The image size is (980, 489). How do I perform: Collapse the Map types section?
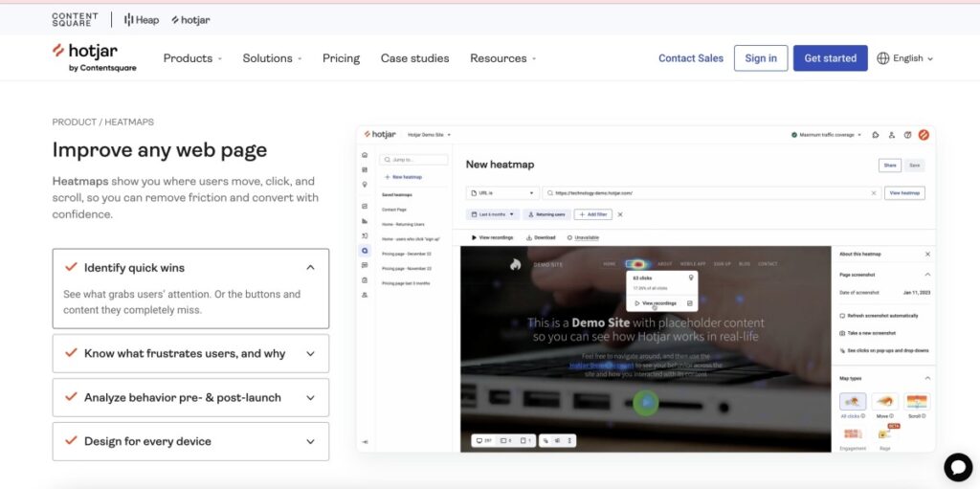(927, 378)
